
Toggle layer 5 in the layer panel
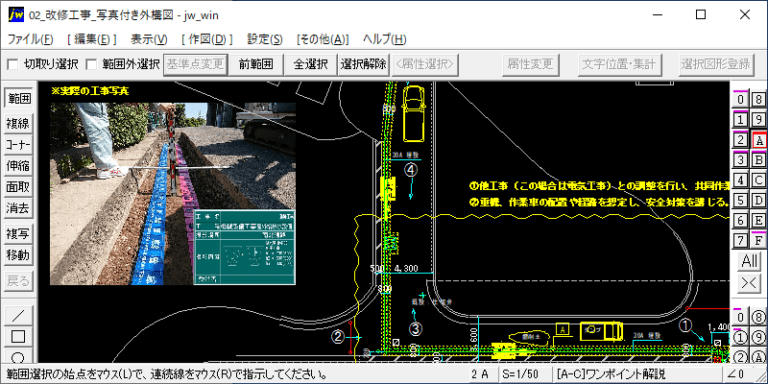click(x=741, y=200)
